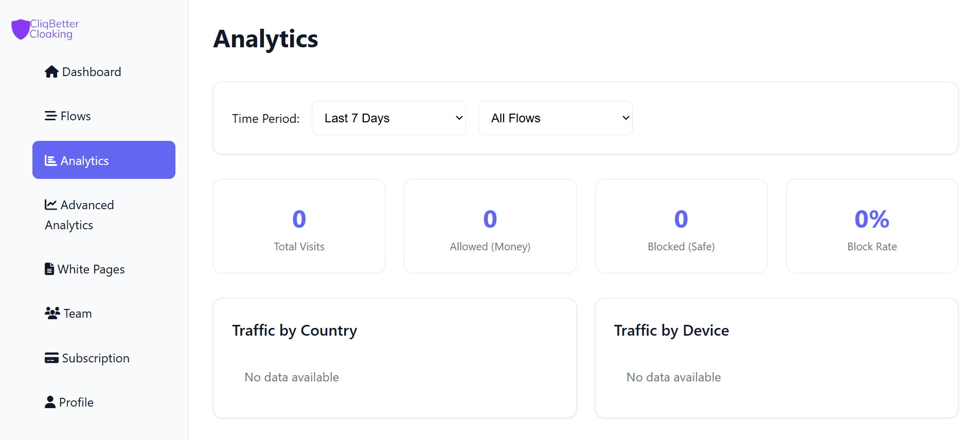Click the Dashboard house icon
980x440 pixels.
[51, 72]
